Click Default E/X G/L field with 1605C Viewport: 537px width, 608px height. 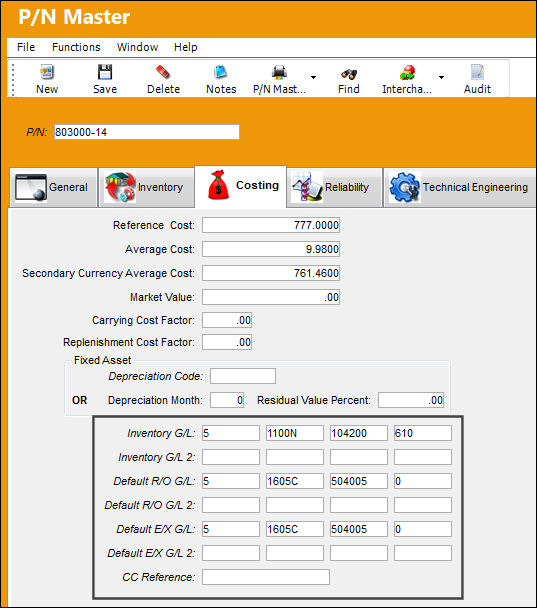(295, 529)
